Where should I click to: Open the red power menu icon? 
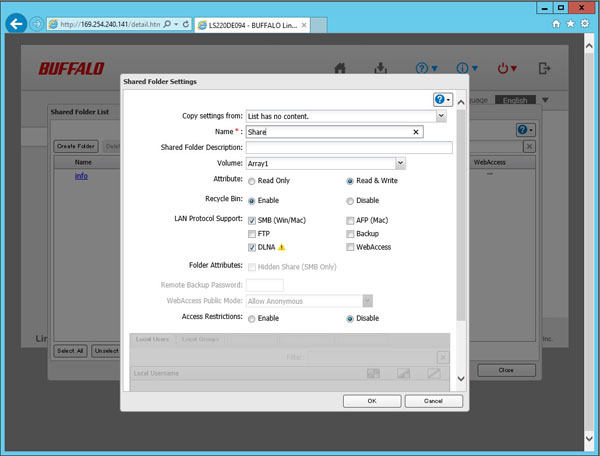click(x=507, y=68)
